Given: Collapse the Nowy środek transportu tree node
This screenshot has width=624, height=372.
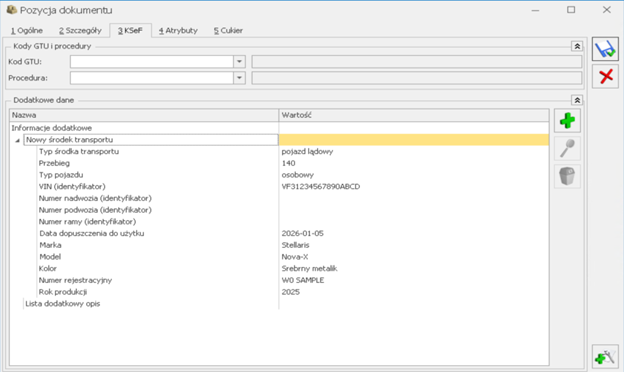Looking at the screenshot, I should coord(17,140).
